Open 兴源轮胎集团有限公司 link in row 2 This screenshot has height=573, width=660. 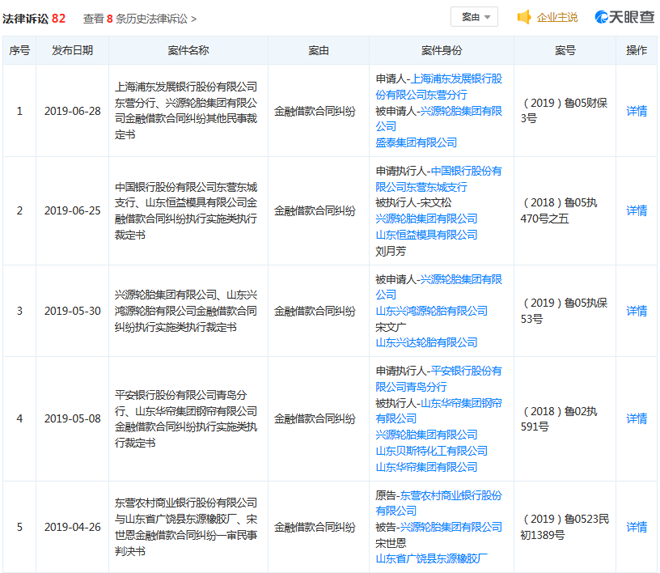[x=426, y=219]
